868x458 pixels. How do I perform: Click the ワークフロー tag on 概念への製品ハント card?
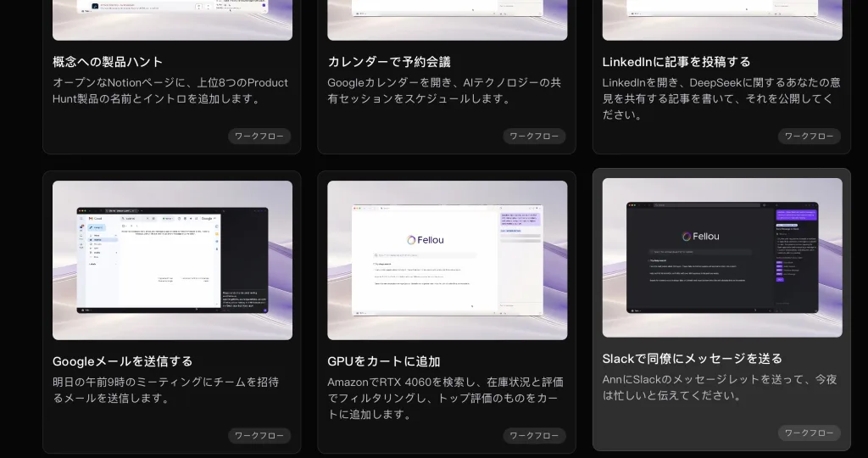[x=259, y=137]
